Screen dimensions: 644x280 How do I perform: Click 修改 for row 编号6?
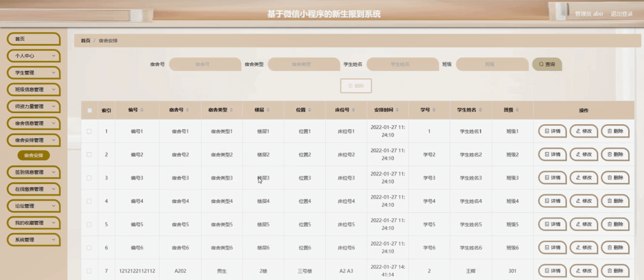point(584,248)
